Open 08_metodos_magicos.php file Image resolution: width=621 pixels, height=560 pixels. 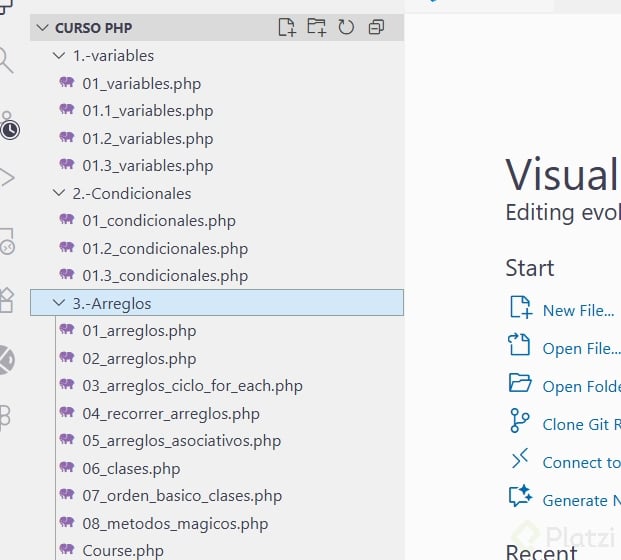(175, 523)
